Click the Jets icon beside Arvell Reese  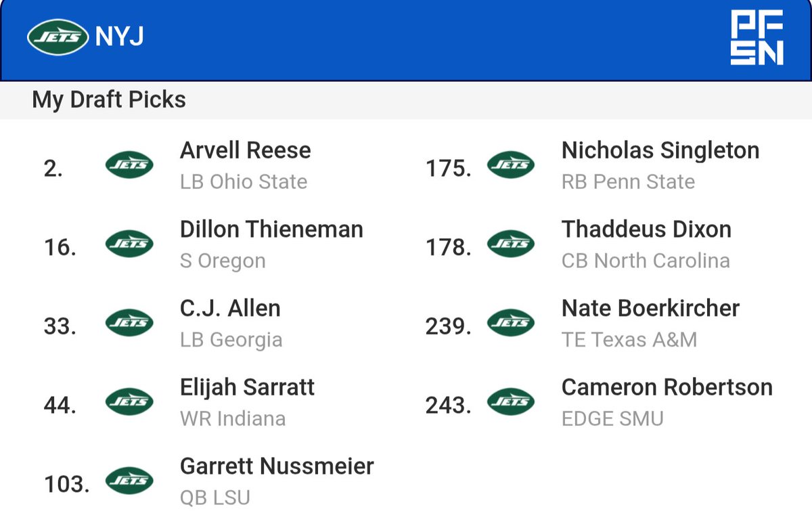pyautogui.click(x=129, y=164)
